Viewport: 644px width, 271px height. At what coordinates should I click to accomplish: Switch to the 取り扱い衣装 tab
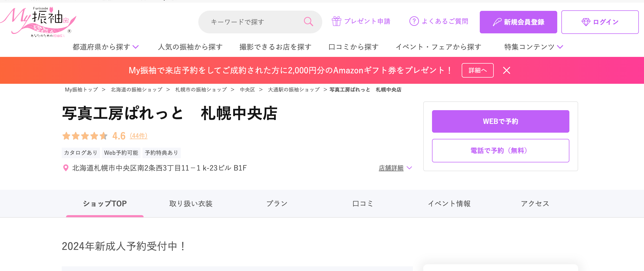pos(191,204)
